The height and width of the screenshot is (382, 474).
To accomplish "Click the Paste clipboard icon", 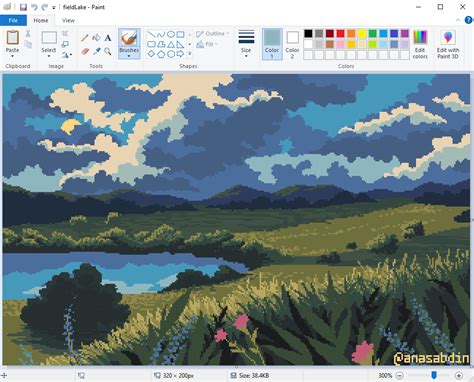I will (13, 38).
